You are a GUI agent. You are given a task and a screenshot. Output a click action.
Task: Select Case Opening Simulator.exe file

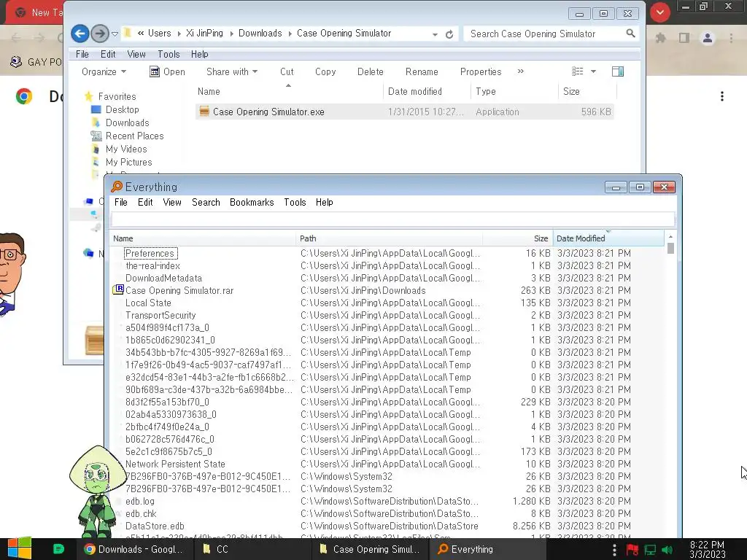(x=404, y=112)
